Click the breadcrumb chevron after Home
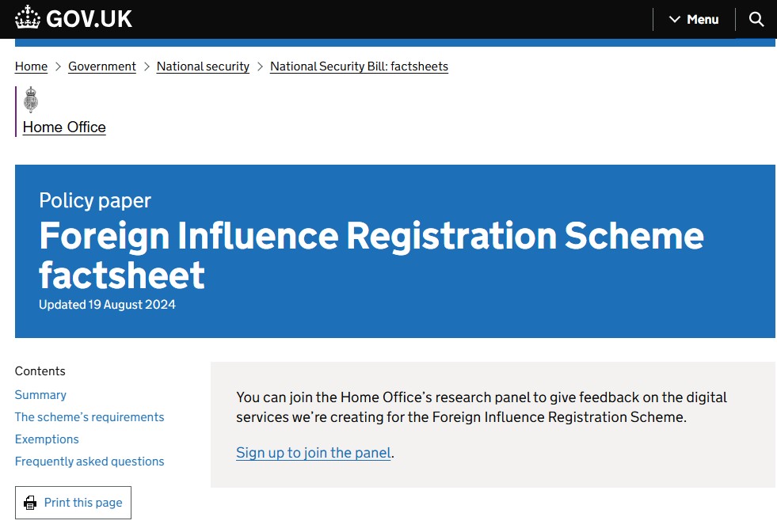 tap(58, 66)
